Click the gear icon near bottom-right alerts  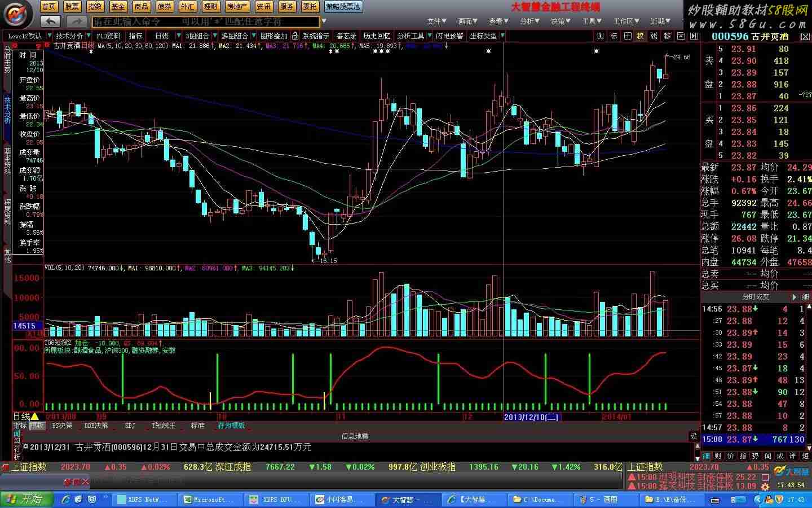click(x=766, y=487)
